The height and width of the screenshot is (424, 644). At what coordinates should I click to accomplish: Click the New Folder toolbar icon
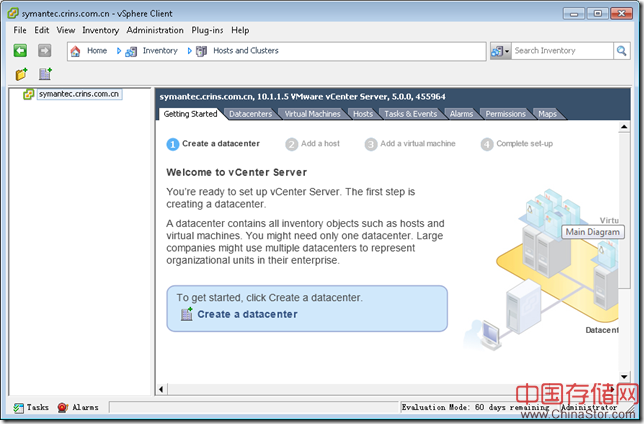[21, 74]
